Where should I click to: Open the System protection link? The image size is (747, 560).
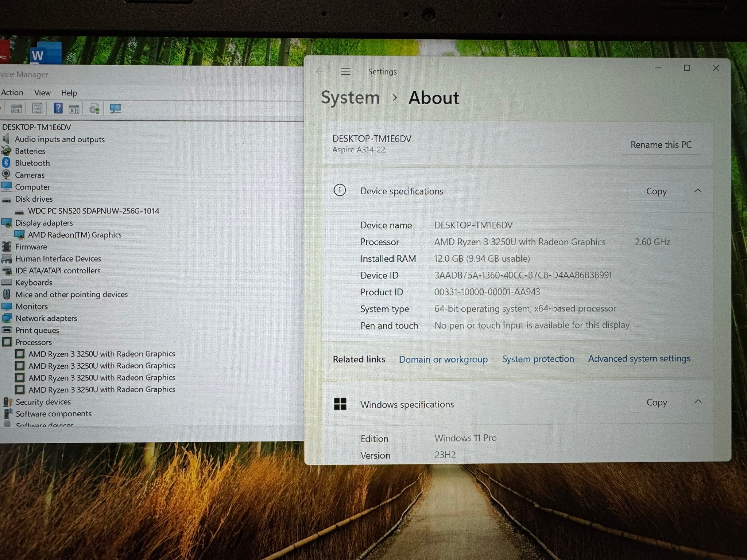(x=538, y=359)
